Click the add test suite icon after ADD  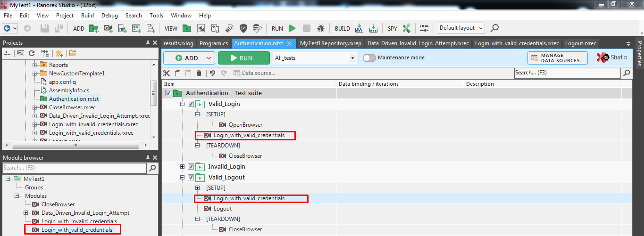click(x=94, y=28)
